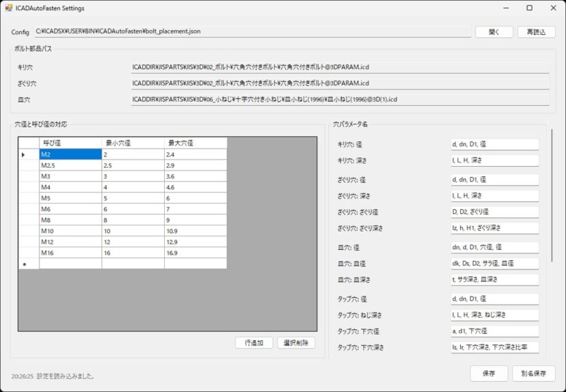Click the 呼び径 column header
This screenshot has height=392, width=566.
click(x=70, y=143)
